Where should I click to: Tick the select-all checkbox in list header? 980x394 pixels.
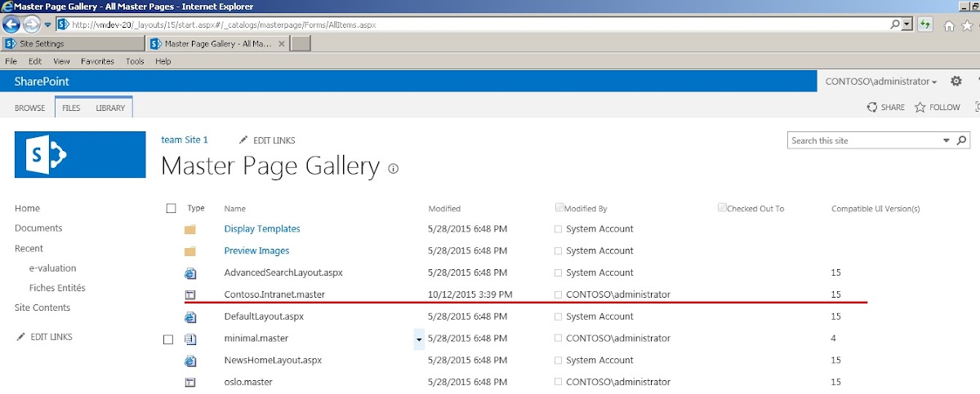point(171,209)
